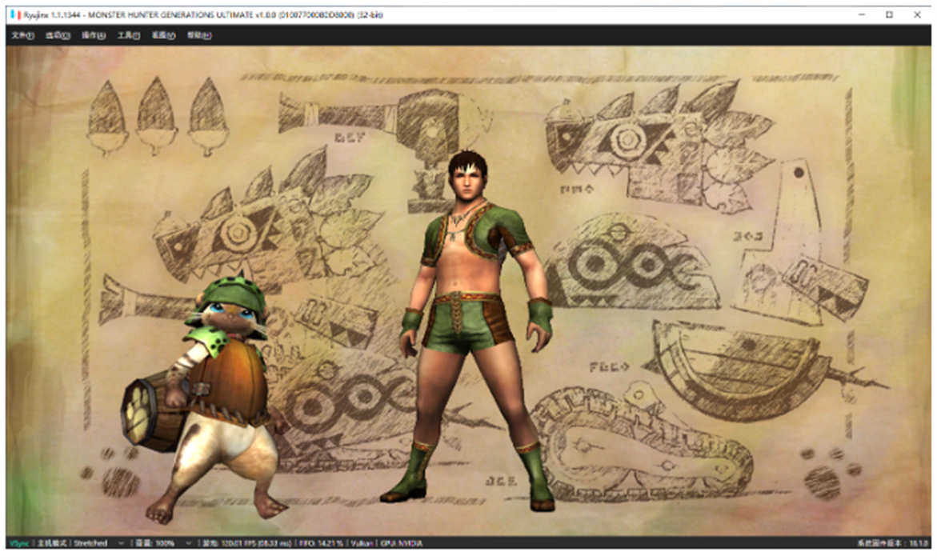937x560 pixels.
Task: Open the 帮助 (Help) menu
Action: pos(198,36)
